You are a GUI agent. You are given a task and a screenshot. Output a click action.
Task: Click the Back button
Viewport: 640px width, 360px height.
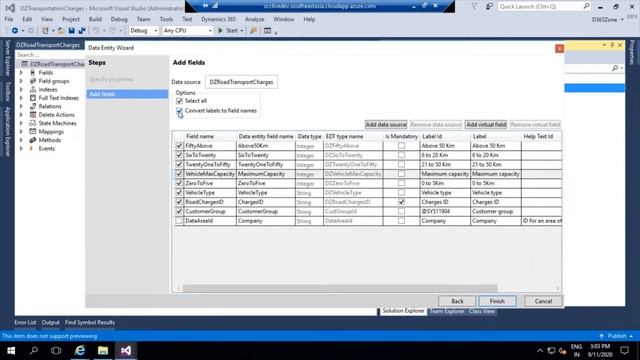(x=457, y=301)
